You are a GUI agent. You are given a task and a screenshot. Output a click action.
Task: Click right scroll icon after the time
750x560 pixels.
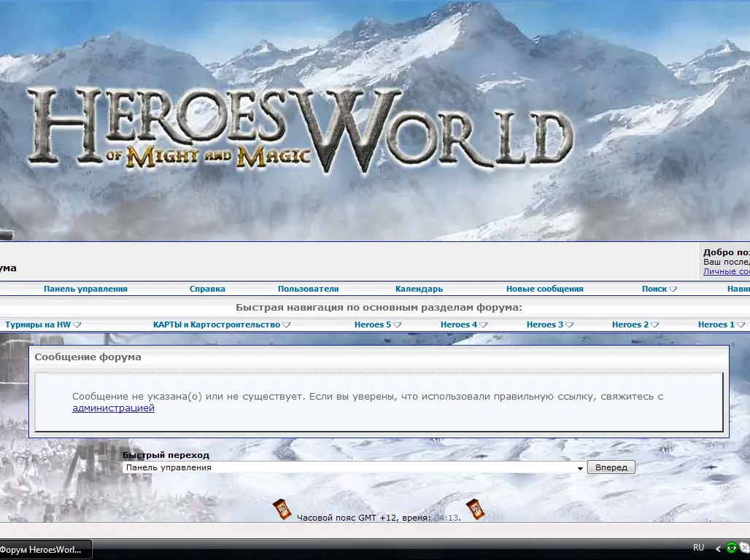(476, 509)
